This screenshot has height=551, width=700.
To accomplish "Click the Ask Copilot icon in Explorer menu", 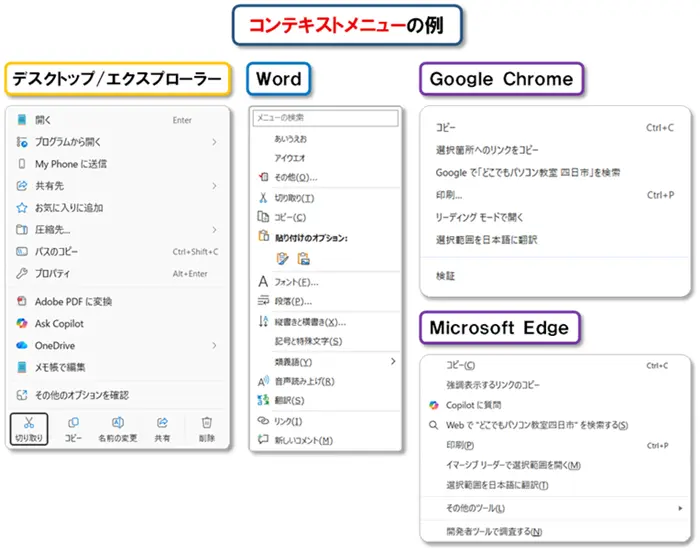I will (x=21, y=324).
